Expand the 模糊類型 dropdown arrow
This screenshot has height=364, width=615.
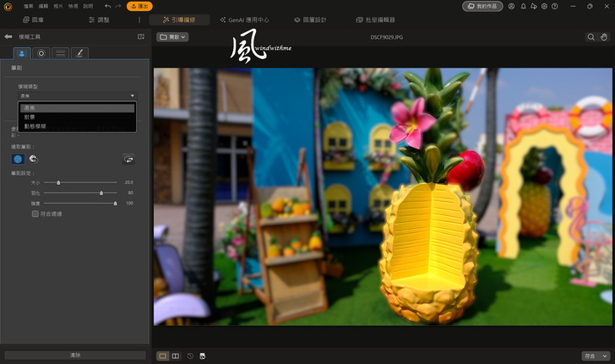click(132, 96)
